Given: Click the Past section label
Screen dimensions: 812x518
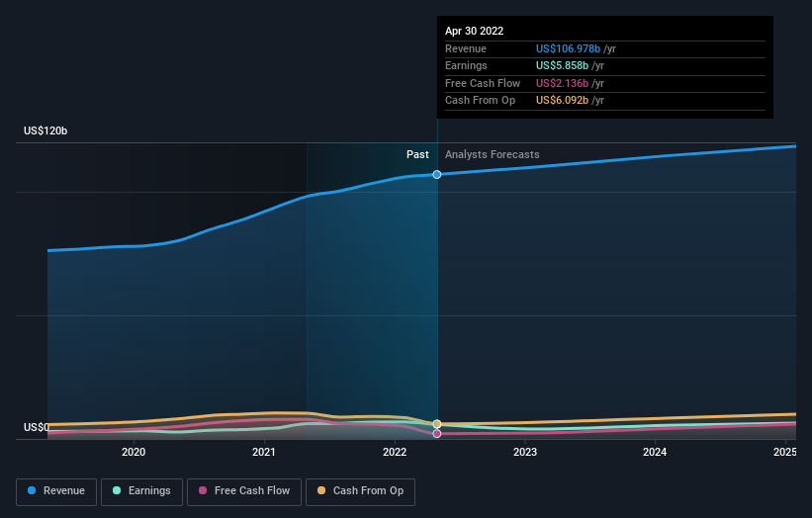Looking at the screenshot, I should 417,154.
